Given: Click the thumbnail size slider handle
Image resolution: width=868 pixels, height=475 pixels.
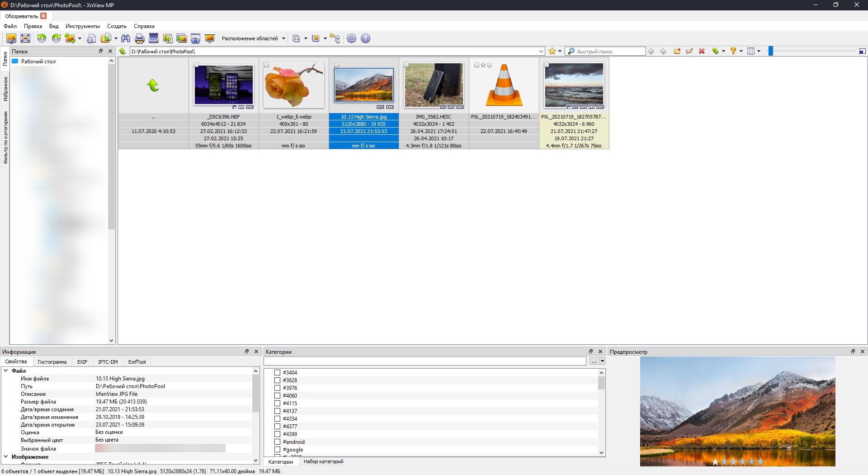Looking at the screenshot, I should (771, 51).
